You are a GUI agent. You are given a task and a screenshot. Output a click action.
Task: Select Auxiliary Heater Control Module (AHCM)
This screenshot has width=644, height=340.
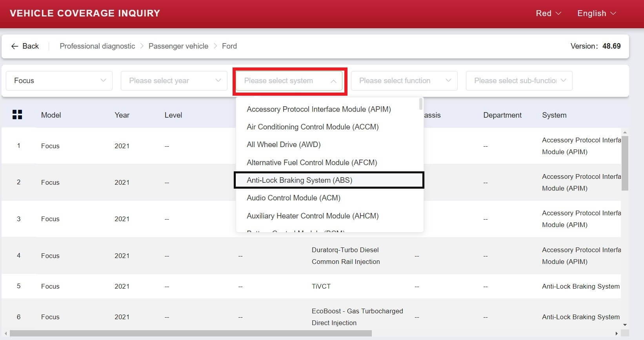(x=313, y=216)
